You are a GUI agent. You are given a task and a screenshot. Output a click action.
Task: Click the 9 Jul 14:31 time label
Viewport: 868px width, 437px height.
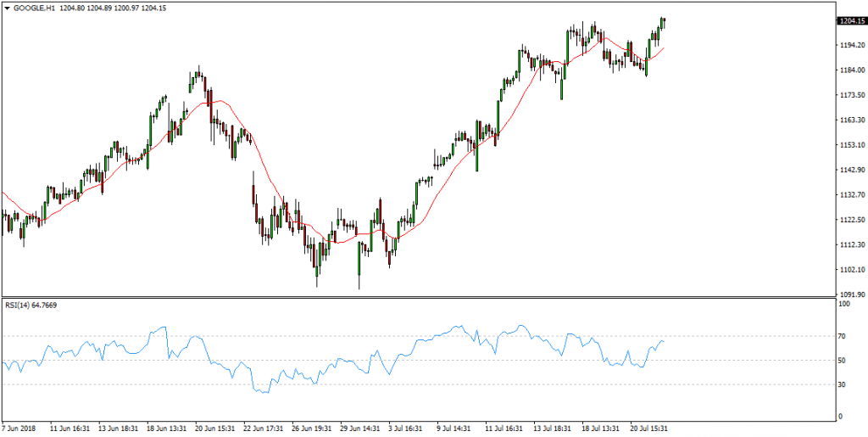click(456, 429)
